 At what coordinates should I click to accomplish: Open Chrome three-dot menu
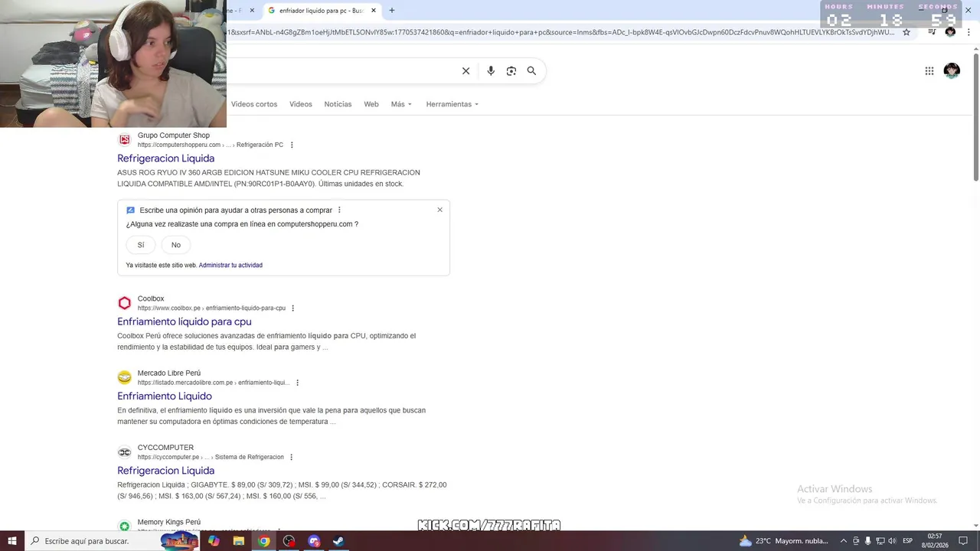coord(968,32)
